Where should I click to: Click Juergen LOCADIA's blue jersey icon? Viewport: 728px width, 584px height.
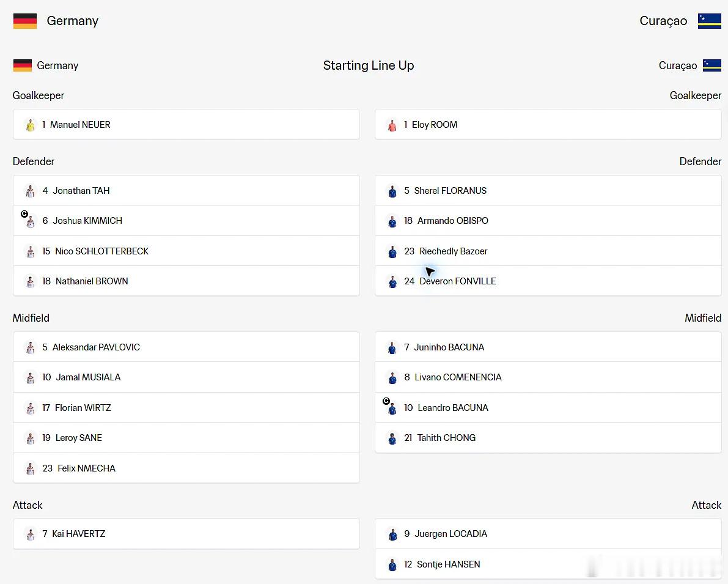pos(392,534)
